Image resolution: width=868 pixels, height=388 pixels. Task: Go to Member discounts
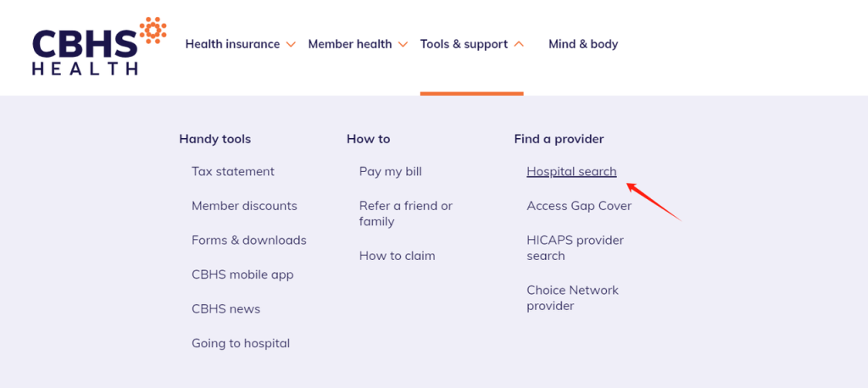click(244, 206)
